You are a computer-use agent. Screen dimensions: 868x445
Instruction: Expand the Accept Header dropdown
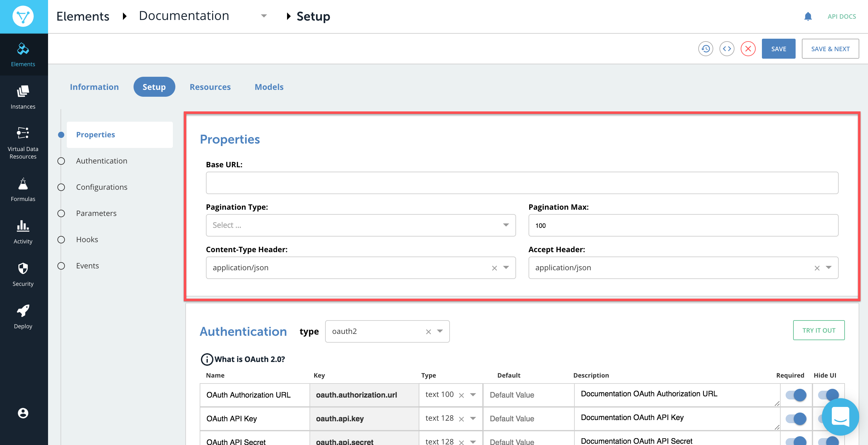828,268
